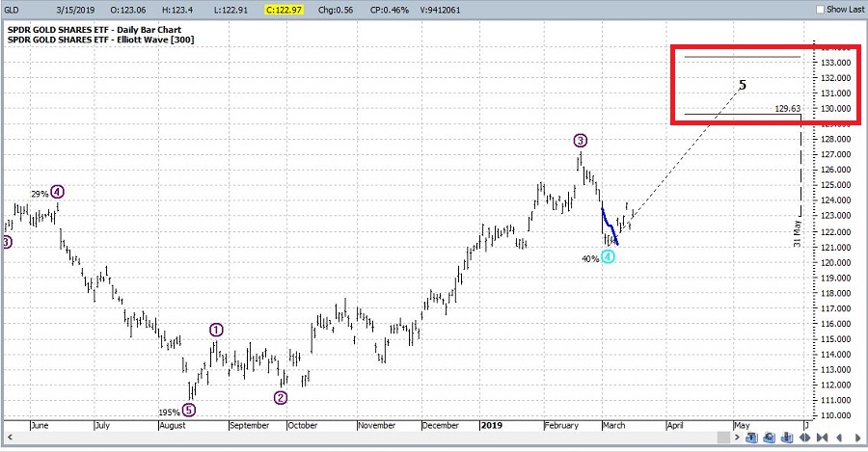Click the blue T chart tool icon
This screenshot has width=868, height=452.
pyautogui.click(x=751, y=438)
